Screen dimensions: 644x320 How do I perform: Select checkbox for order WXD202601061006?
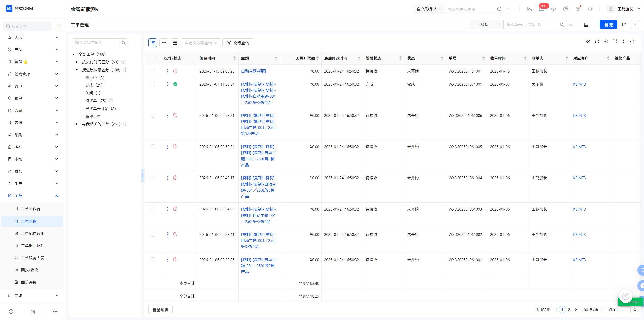(x=153, y=116)
